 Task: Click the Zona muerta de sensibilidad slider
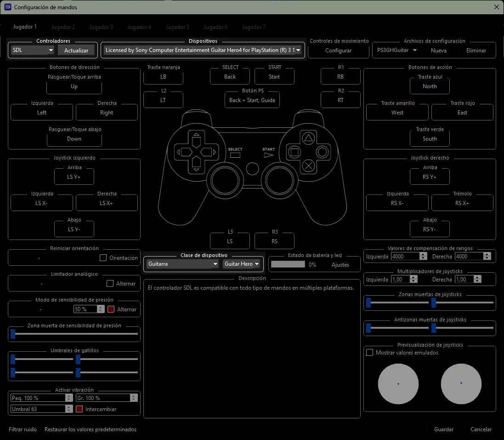74,334
